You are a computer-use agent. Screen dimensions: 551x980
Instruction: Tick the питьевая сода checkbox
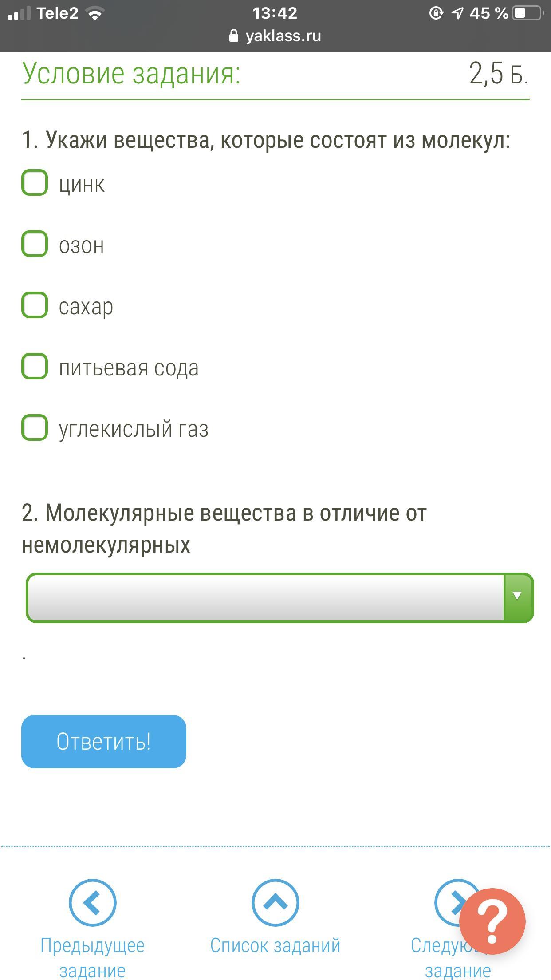(35, 366)
